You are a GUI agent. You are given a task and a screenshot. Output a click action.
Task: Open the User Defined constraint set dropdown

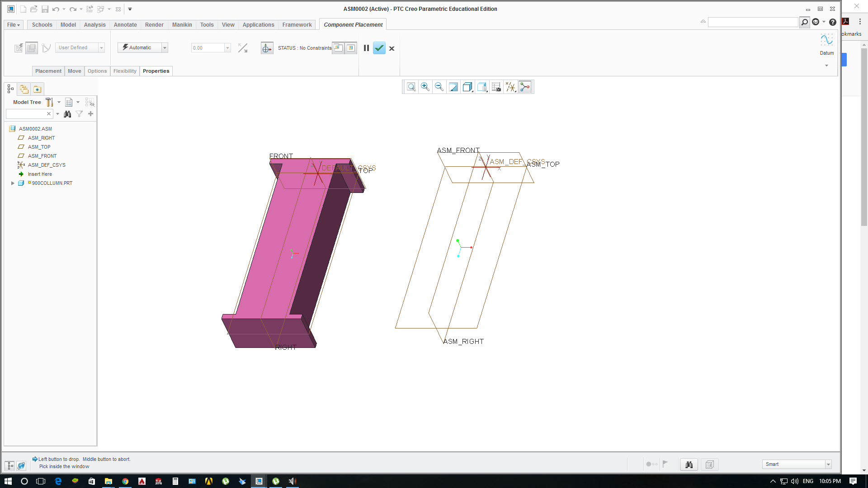[101, 47]
